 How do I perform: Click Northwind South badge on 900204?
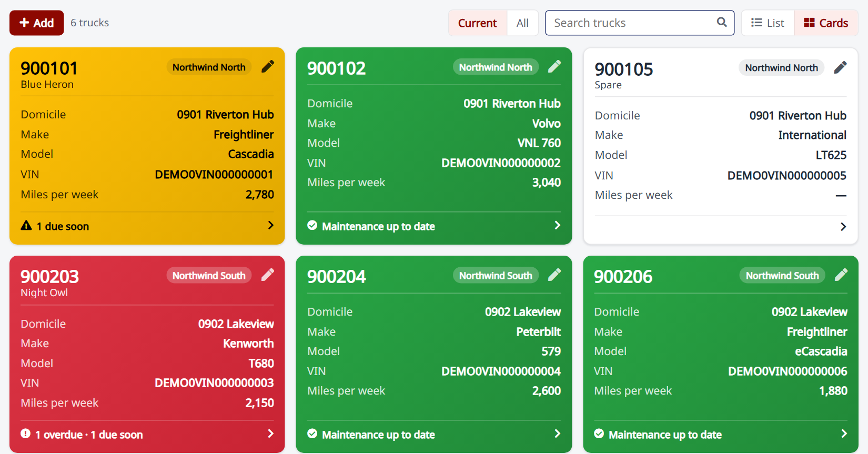pyautogui.click(x=496, y=276)
